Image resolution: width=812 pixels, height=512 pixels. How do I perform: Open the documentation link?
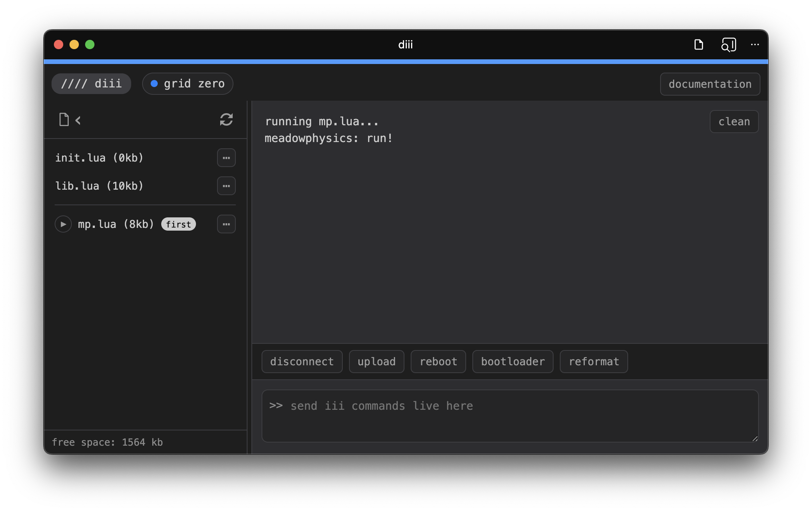click(710, 84)
